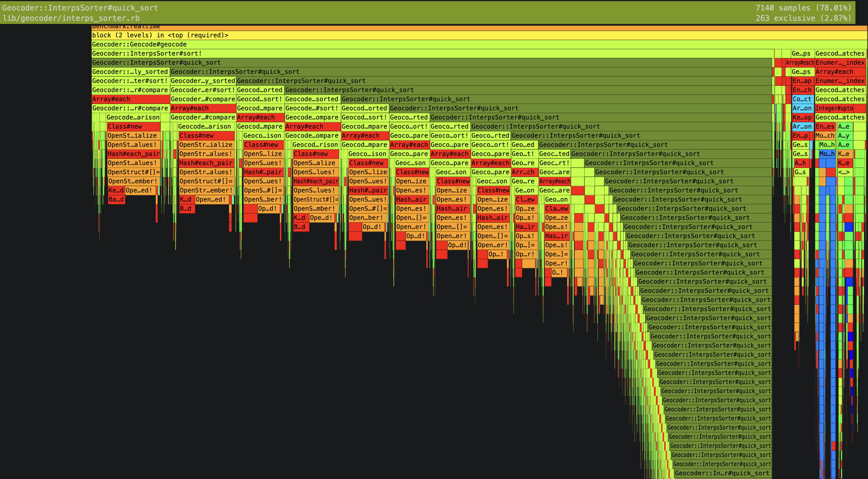Select the orange 'OpenS…mber!' frame
The image size is (868, 479).
(316, 208)
